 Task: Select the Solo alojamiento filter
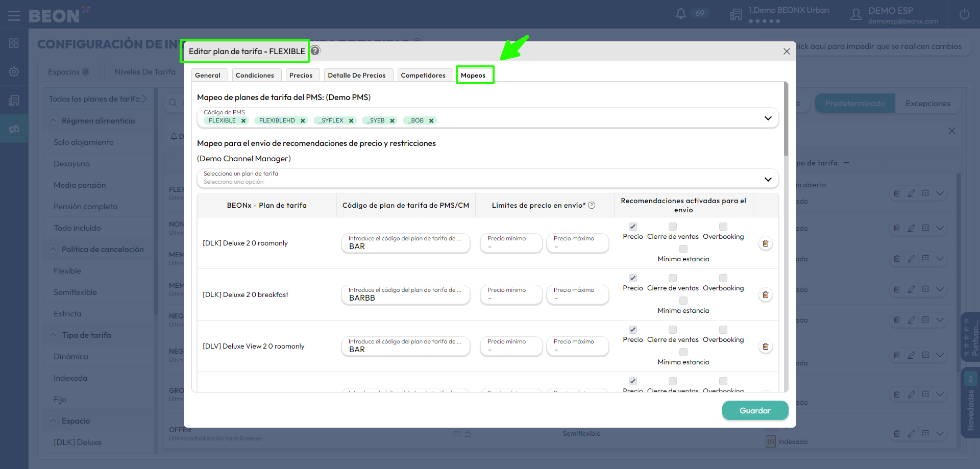coord(84,142)
